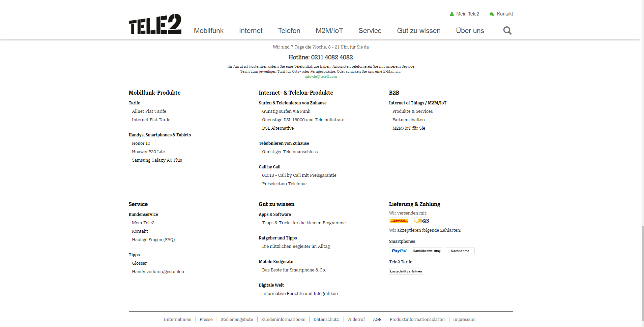Image resolution: width=644 pixels, height=327 pixels.
Task: Open Allnet Flat Tarife
Action: point(149,111)
